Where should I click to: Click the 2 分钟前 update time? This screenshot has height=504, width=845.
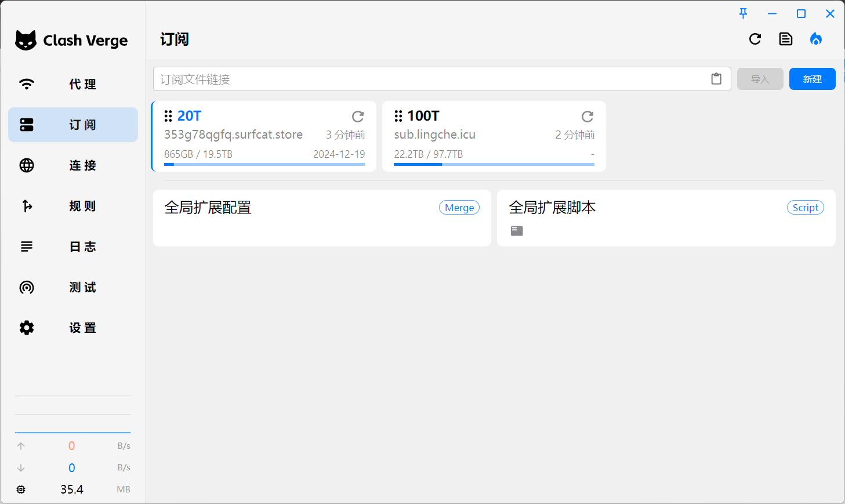[x=575, y=135]
